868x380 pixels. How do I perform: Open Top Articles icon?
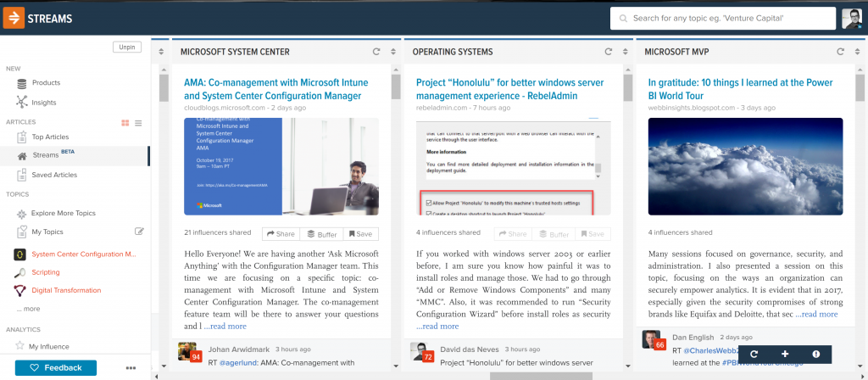(x=21, y=137)
